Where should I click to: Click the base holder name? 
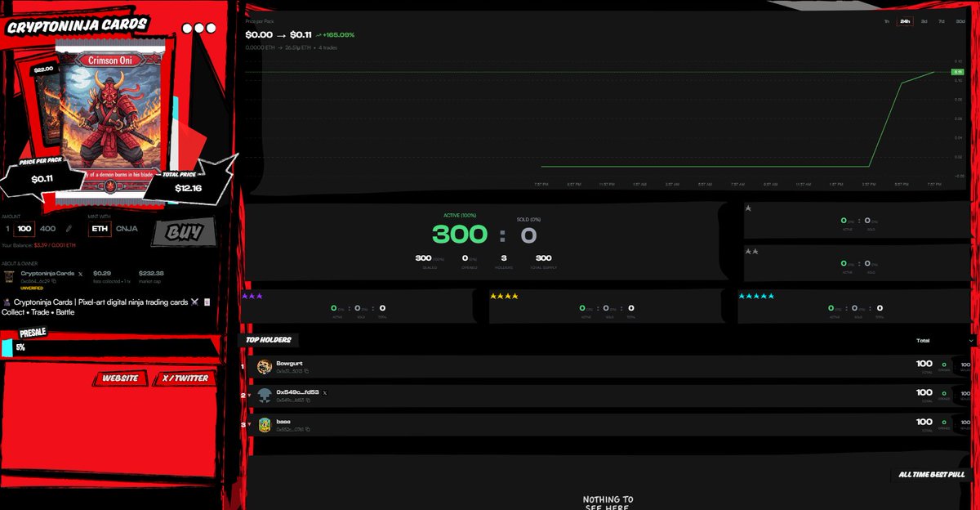pos(283,421)
